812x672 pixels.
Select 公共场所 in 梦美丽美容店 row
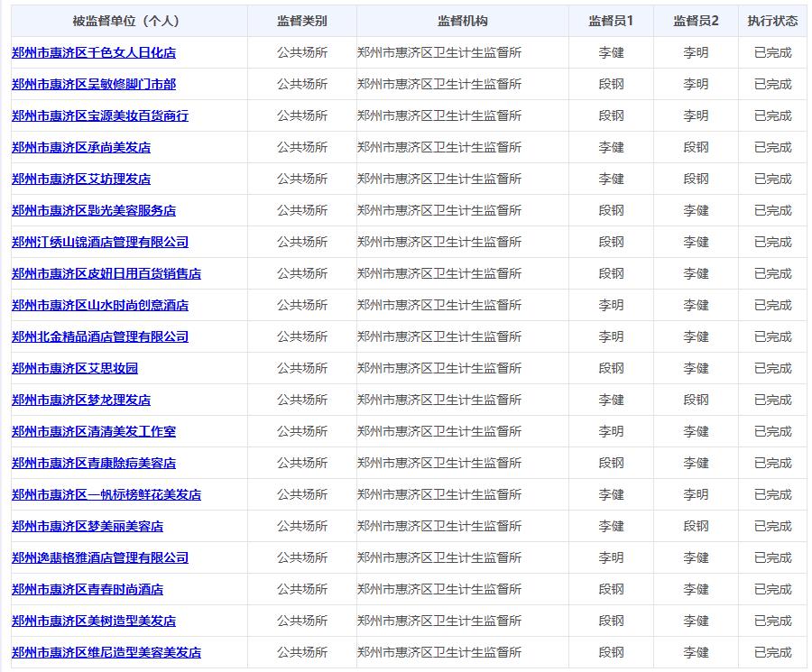(x=302, y=526)
